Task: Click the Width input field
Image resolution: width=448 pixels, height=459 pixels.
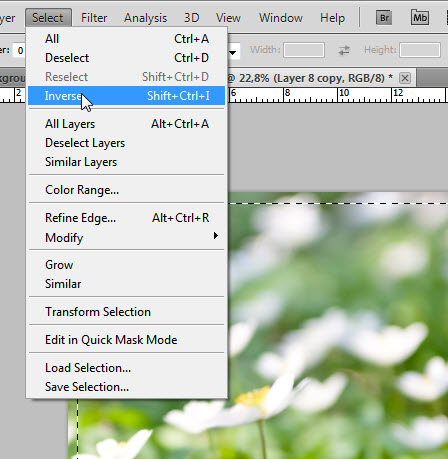Action: [304, 50]
